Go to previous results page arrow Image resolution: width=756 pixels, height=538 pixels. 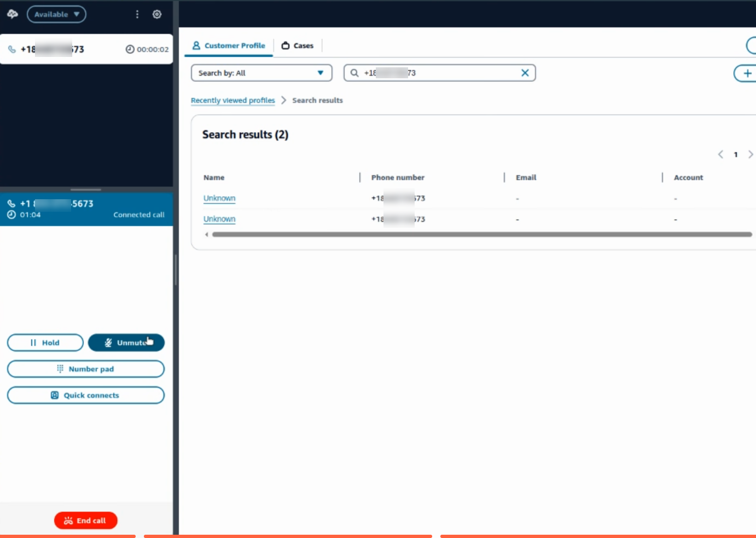pyautogui.click(x=720, y=154)
